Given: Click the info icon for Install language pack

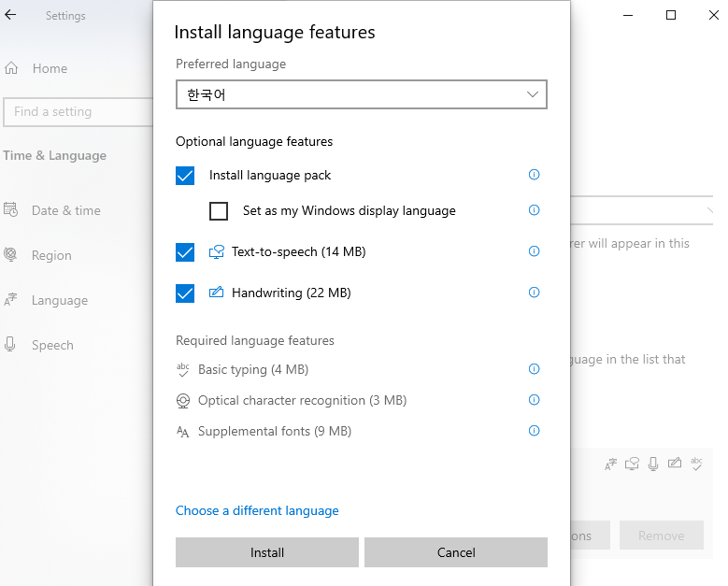Looking at the screenshot, I should (534, 175).
